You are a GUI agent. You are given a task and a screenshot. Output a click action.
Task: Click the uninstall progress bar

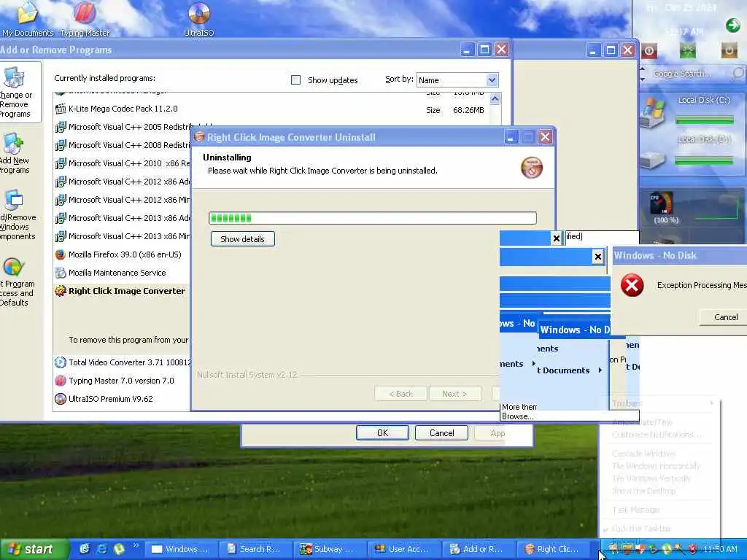coord(373,218)
